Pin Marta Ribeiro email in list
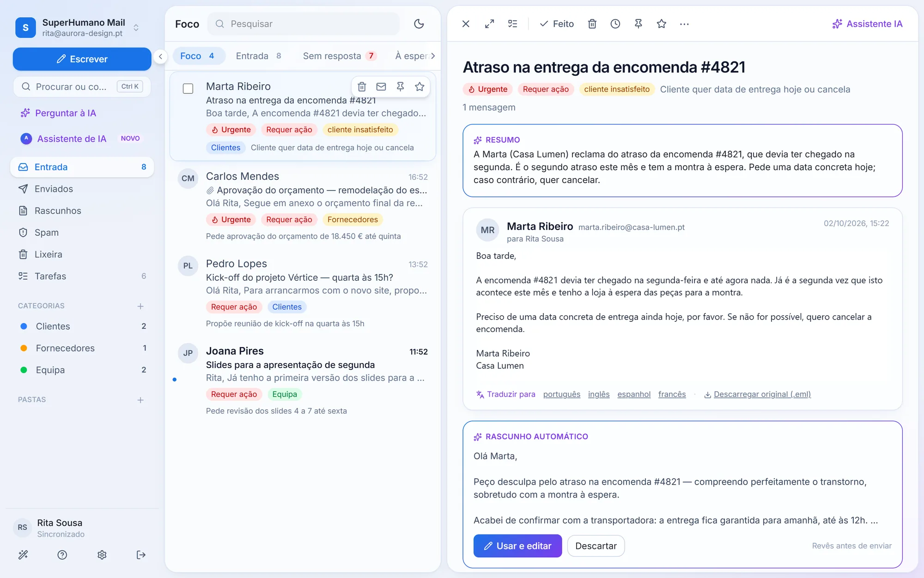The width and height of the screenshot is (924, 578). (x=401, y=86)
